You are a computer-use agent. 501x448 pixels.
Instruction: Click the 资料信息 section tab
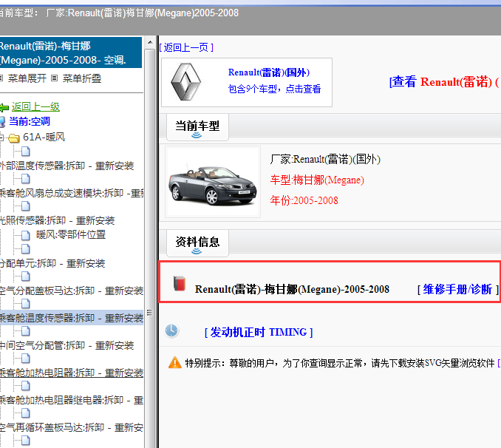197,242
